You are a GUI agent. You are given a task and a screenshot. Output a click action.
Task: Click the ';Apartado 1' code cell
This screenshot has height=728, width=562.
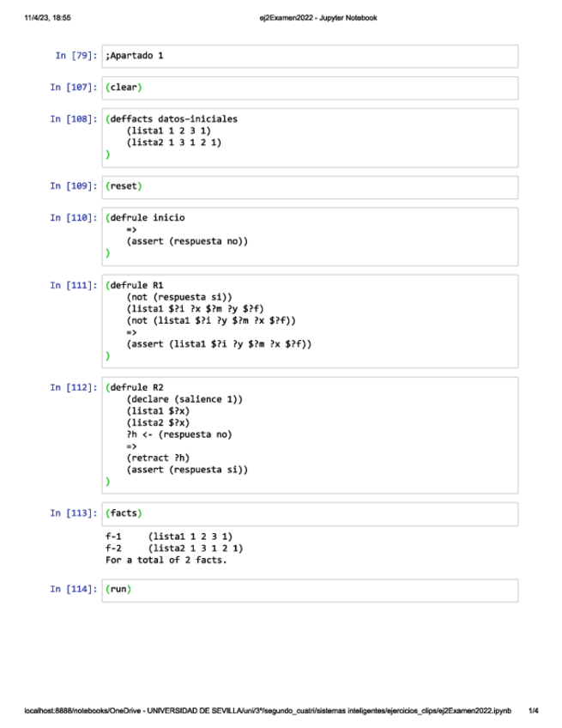click(x=310, y=56)
